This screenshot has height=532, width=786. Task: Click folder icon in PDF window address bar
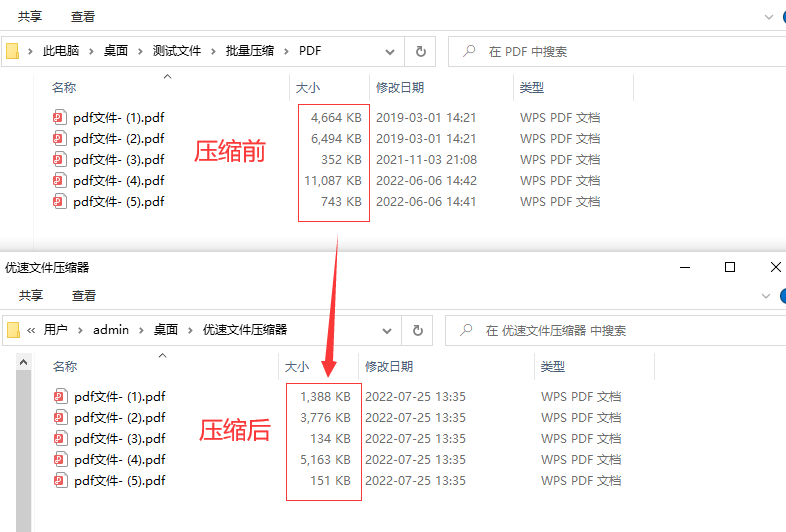13,51
